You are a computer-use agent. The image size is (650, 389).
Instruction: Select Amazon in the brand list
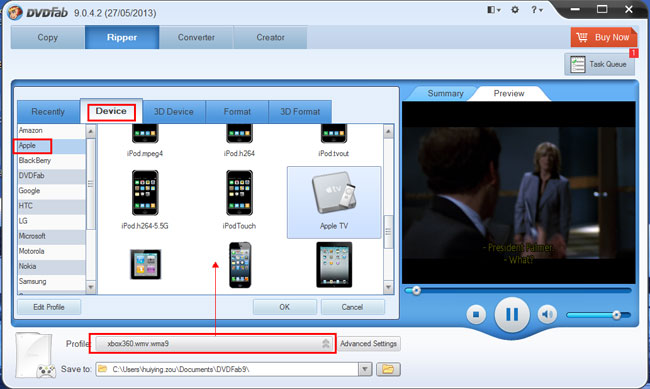(x=51, y=130)
